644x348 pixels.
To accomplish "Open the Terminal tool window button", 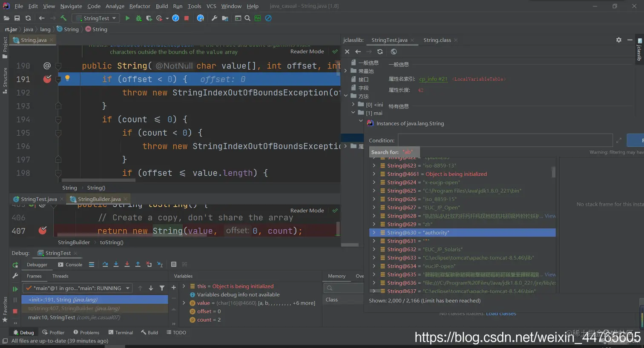I will pyautogui.click(x=121, y=333).
